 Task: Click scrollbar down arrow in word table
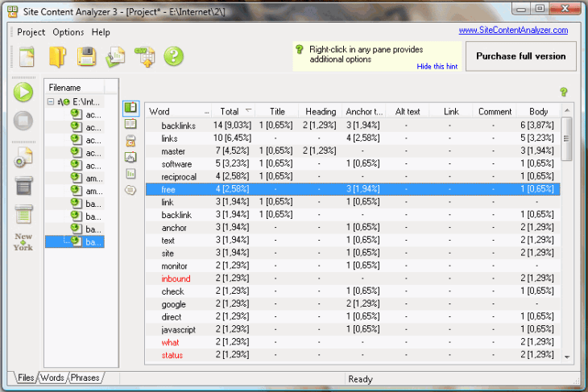[567, 357]
